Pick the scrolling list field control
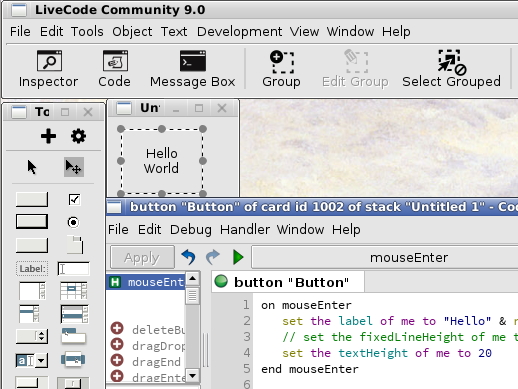 (x=30, y=314)
